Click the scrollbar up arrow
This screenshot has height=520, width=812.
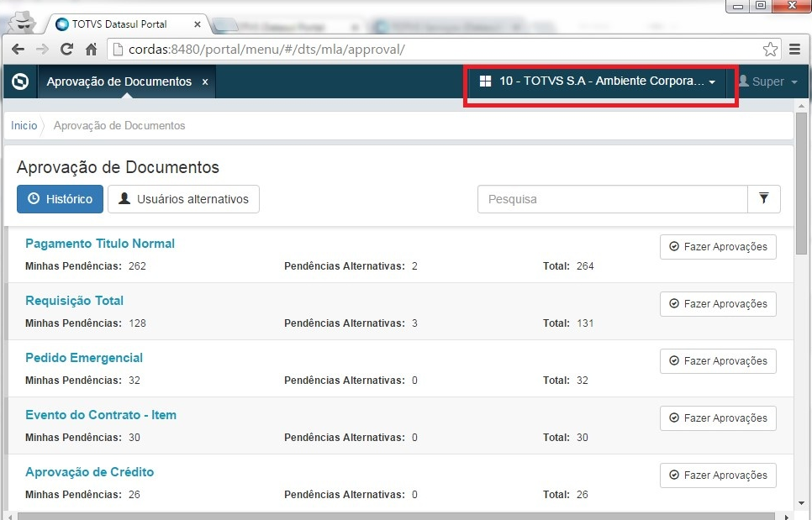pos(802,106)
